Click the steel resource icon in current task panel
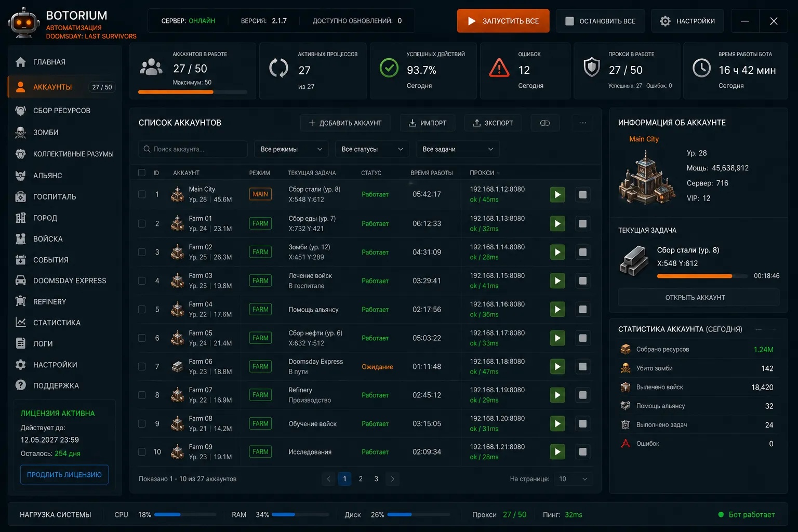Image resolution: width=798 pixels, height=532 pixels. point(634,260)
